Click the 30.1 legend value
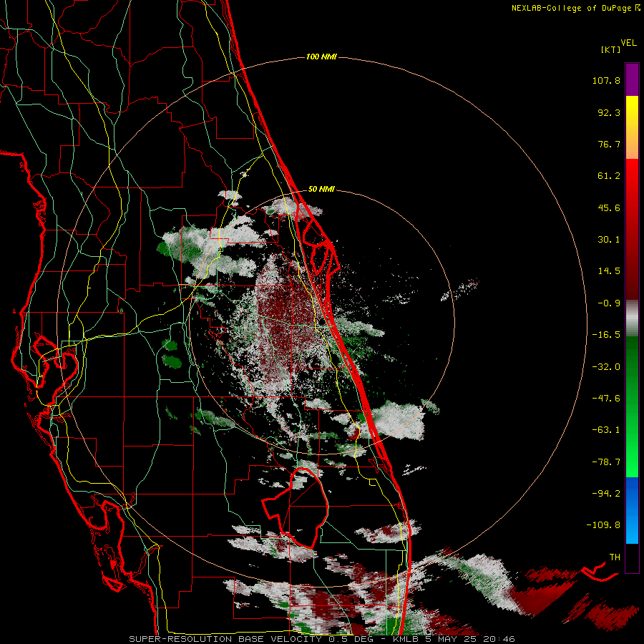Viewport: 644px width, 644px height. 609,240
